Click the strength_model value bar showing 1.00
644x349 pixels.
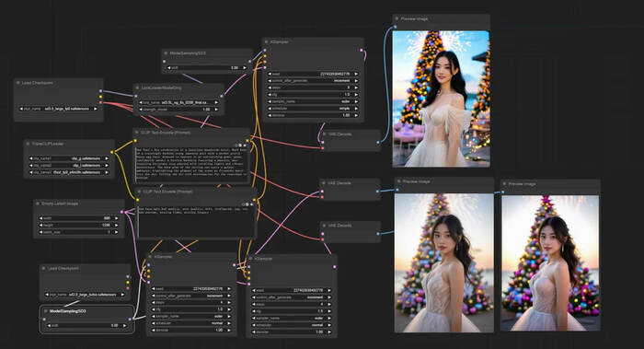point(178,110)
